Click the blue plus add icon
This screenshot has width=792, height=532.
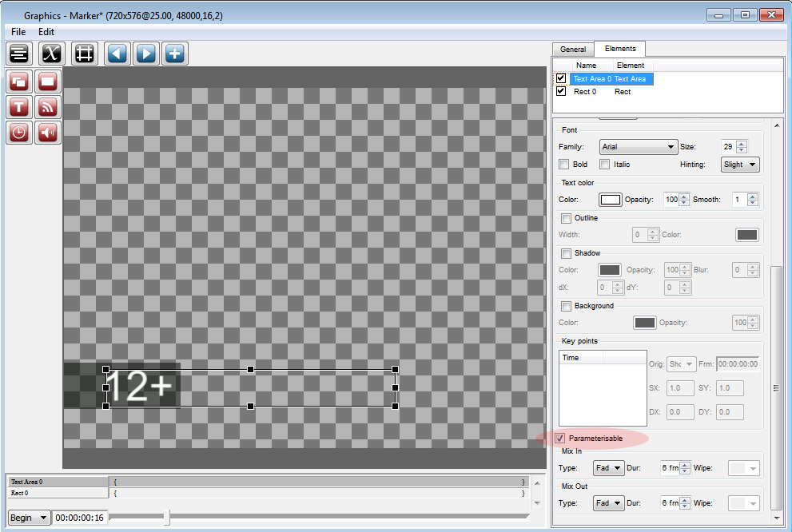(x=175, y=53)
